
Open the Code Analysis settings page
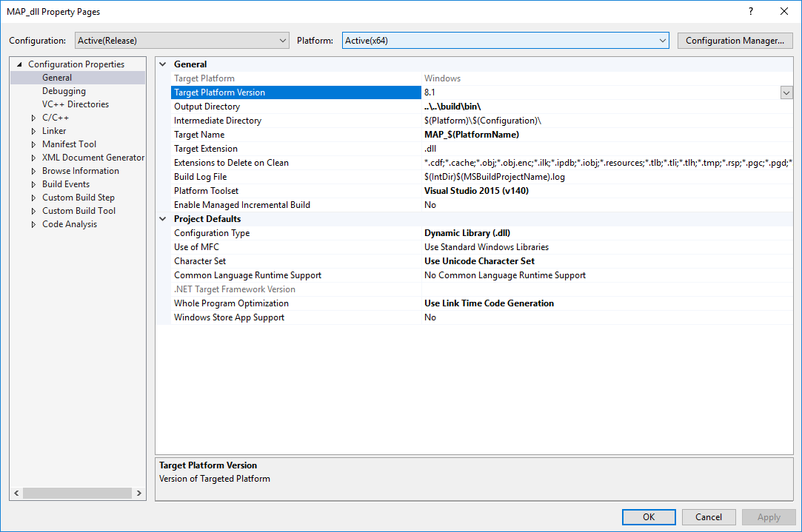69,223
